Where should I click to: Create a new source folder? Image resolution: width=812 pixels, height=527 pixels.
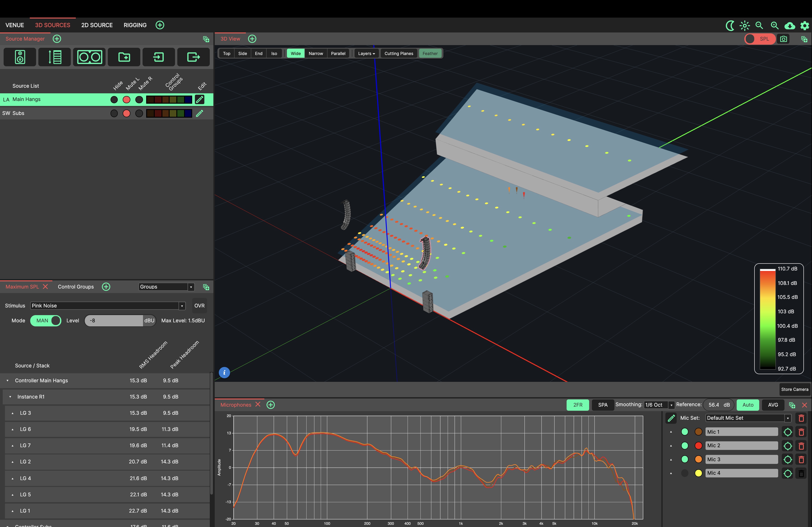tap(124, 57)
